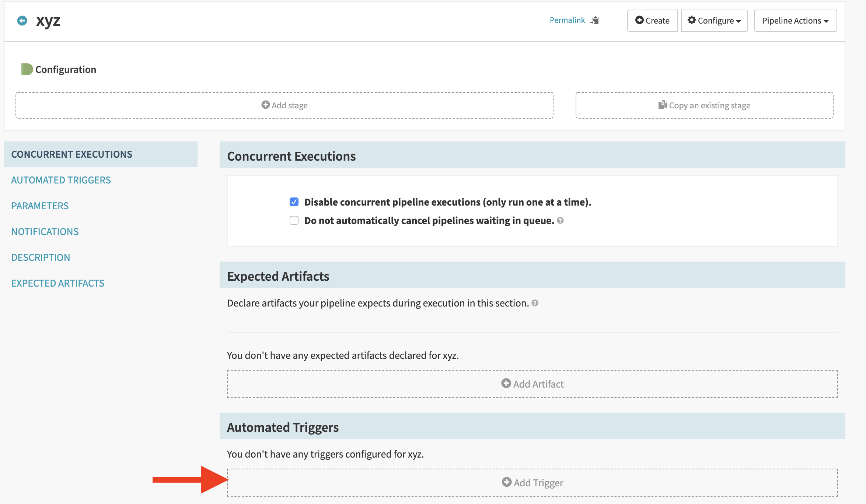
Task: Enable Do not automatically cancel pipelines checkbox
Action: (x=294, y=220)
